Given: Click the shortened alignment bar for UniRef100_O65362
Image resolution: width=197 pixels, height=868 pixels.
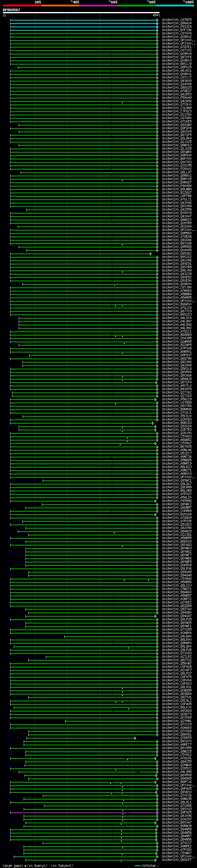Looking at the screenshot, I should 81,254.
